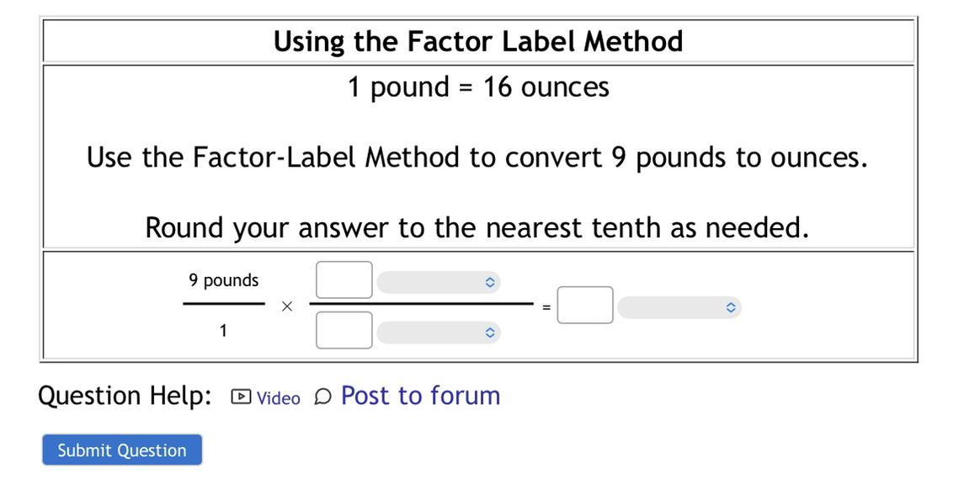Click the 'Question Help:' label
The image size is (980, 490).
(125, 396)
